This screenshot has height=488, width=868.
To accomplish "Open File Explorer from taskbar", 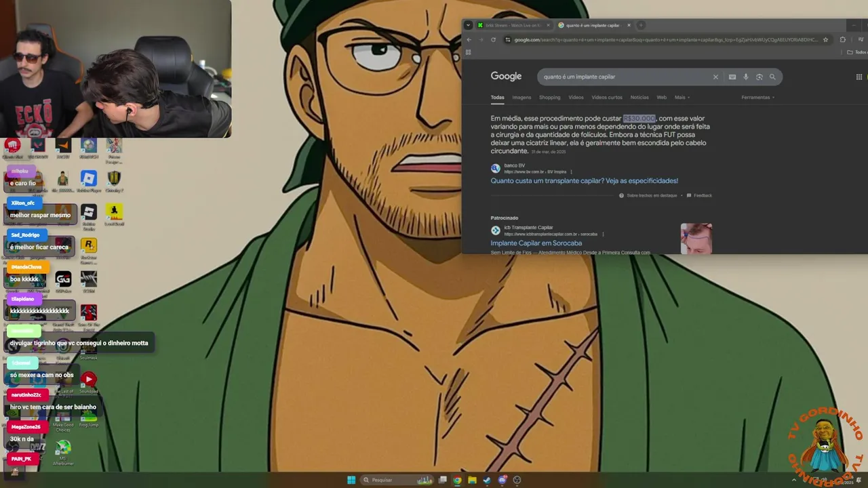I will tap(472, 480).
